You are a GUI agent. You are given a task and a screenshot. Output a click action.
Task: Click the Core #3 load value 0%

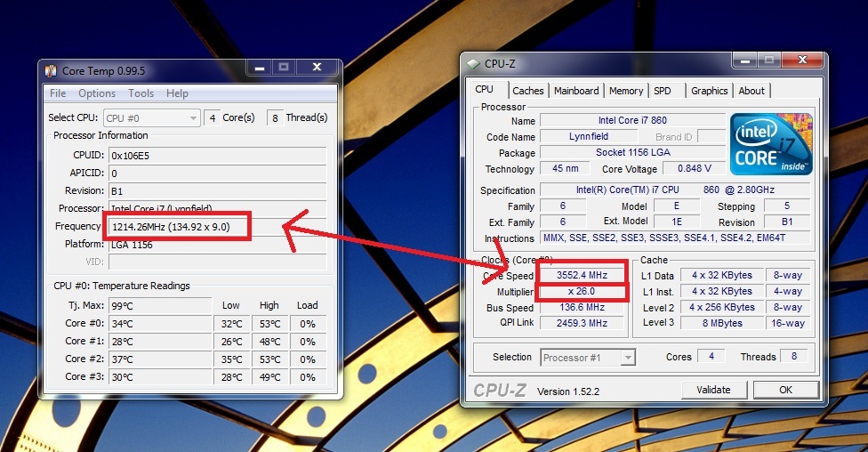coord(308,376)
